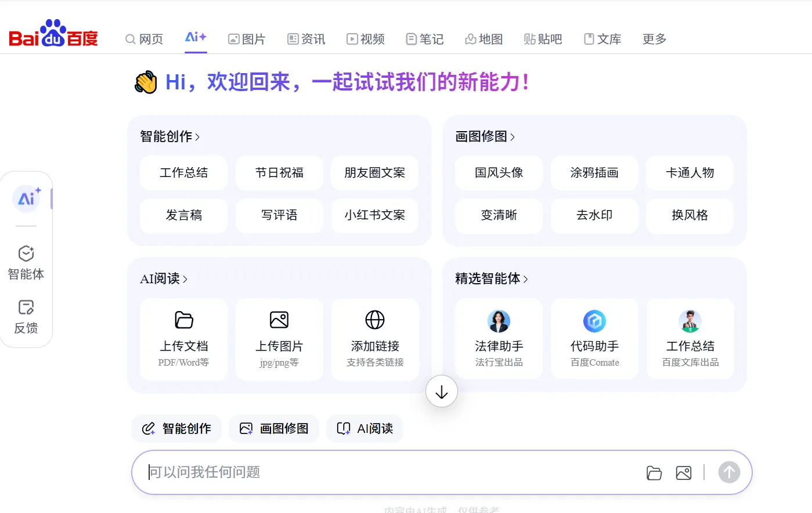Open the 代码助手 agent
The image size is (812, 513).
coord(594,338)
